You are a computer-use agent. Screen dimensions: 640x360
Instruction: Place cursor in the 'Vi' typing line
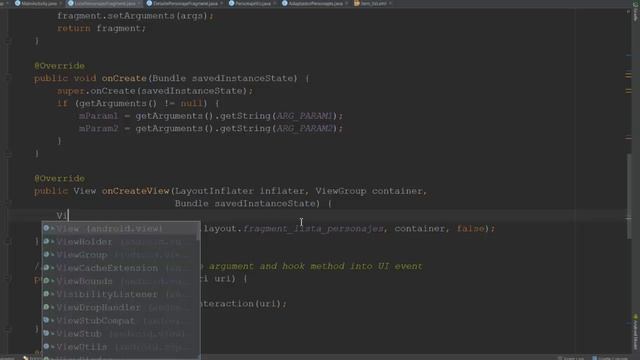(x=62, y=216)
